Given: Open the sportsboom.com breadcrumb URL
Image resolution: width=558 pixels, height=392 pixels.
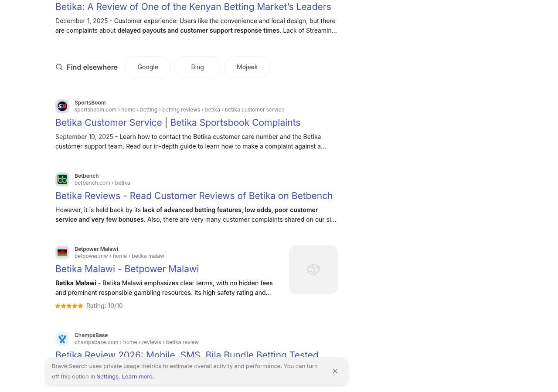Looking at the screenshot, I should point(179,110).
